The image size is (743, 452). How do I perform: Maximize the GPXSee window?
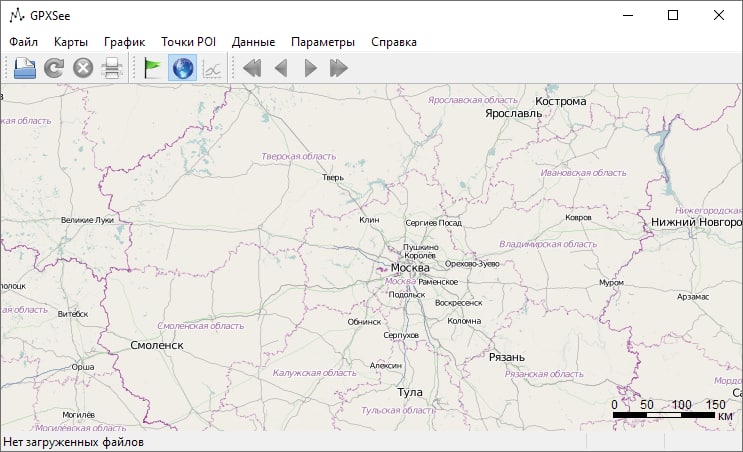pyautogui.click(x=673, y=15)
